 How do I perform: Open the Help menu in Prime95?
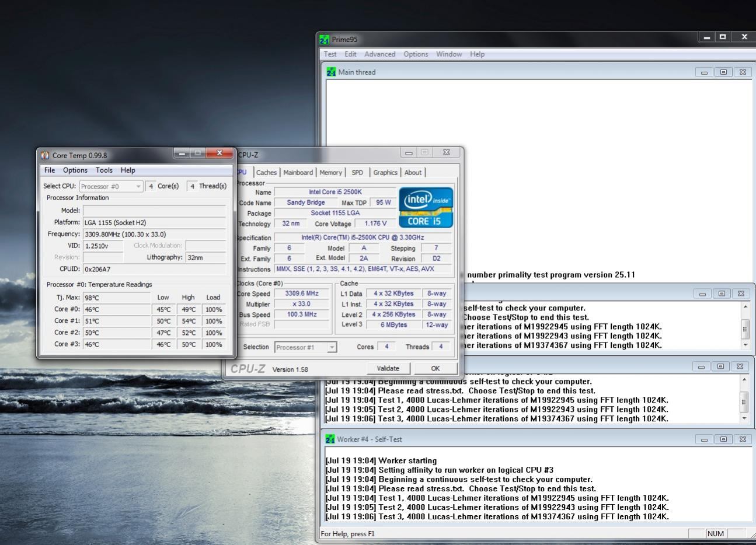coord(477,54)
